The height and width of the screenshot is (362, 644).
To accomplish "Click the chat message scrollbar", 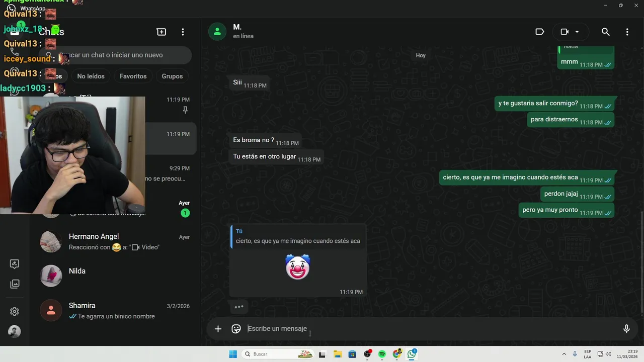I will [x=641, y=261].
